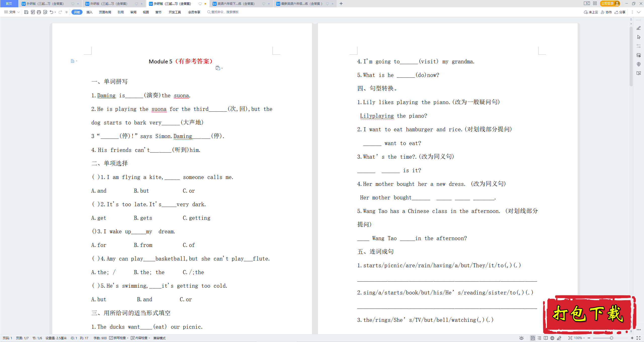Open the 视图 ribbon tab

click(146, 12)
